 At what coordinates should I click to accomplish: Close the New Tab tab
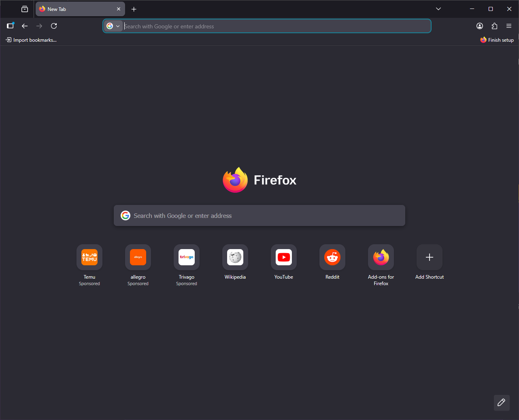point(119,9)
